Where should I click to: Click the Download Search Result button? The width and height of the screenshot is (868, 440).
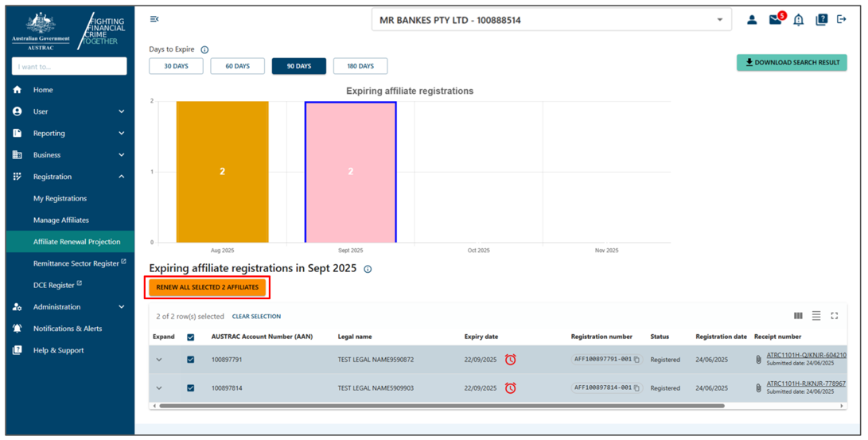pyautogui.click(x=792, y=62)
